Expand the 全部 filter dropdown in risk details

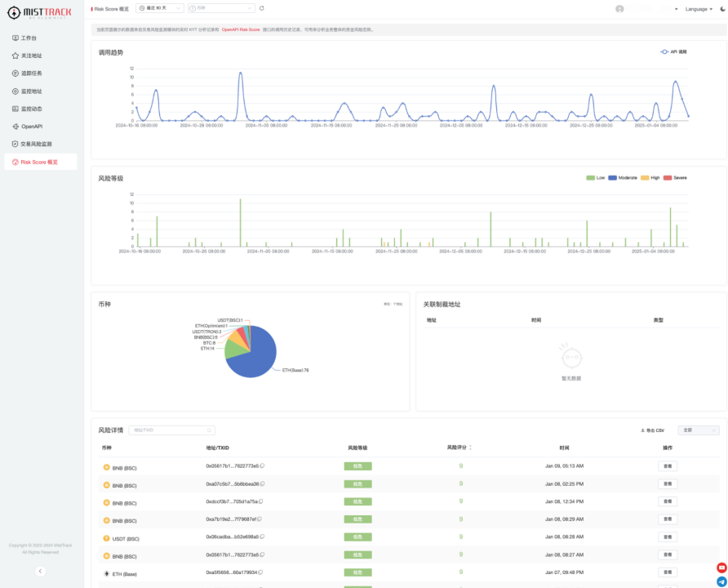point(698,430)
